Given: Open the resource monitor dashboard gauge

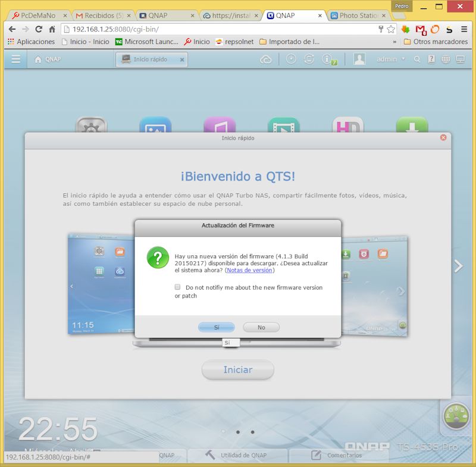Looking at the screenshot, I should pyautogui.click(x=456, y=416).
